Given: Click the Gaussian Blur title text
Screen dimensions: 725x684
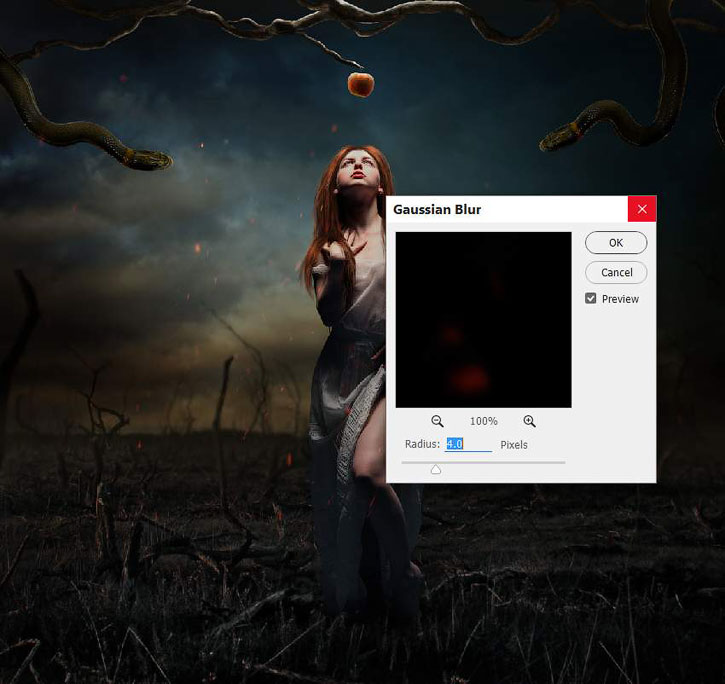Looking at the screenshot, I should pos(437,210).
